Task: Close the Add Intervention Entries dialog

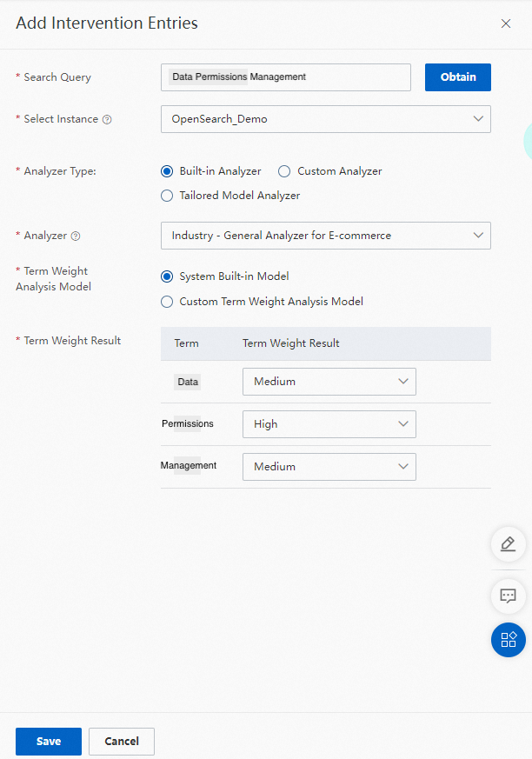Action: point(506,23)
